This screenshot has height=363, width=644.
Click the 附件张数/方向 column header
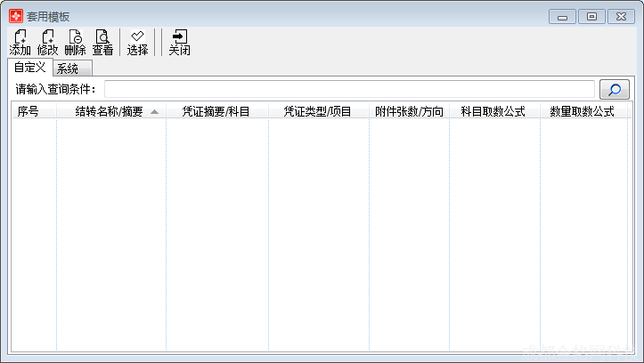point(409,111)
